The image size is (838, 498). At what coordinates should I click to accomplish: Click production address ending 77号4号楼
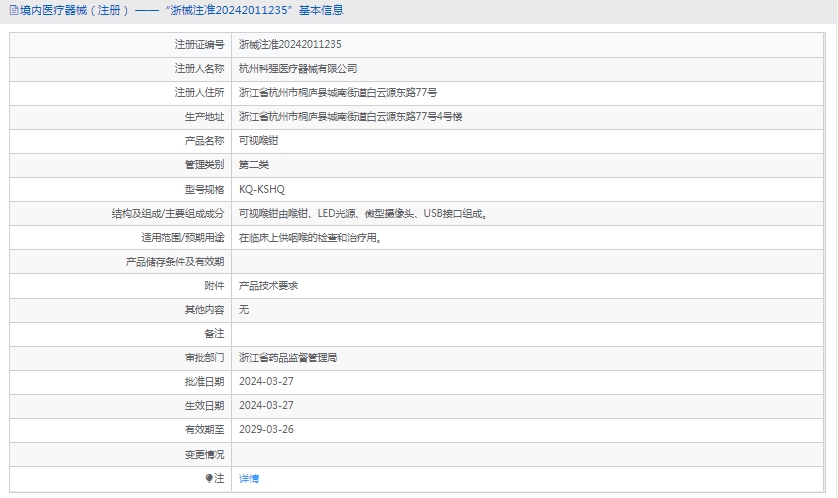(x=350, y=117)
